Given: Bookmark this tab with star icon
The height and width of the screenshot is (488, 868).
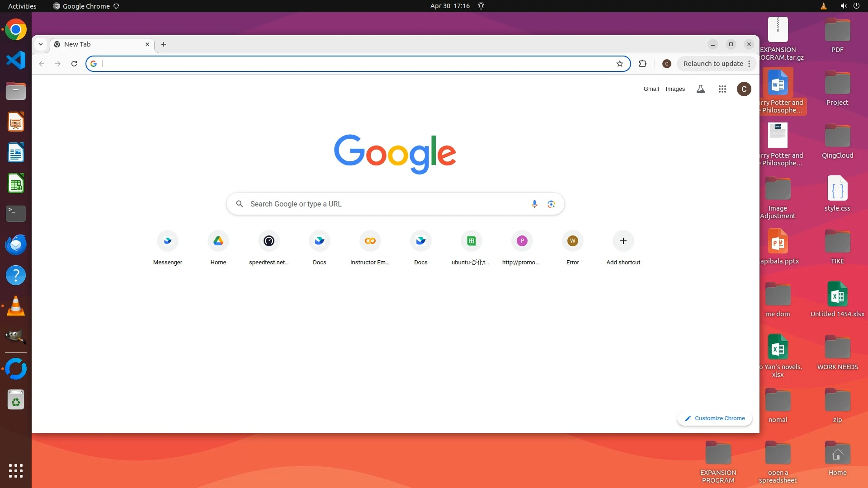Looking at the screenshot, I should pyautogui.click(x=619, y=64).
